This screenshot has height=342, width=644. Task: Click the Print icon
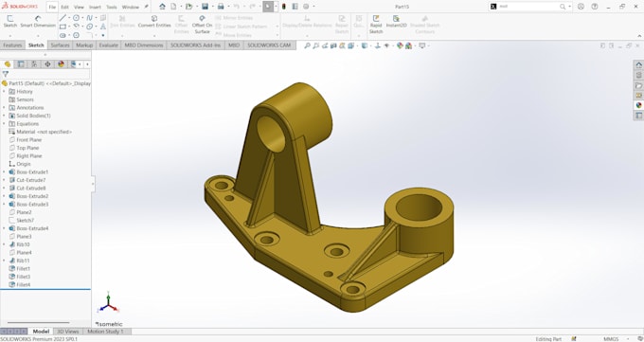point(221,7)
